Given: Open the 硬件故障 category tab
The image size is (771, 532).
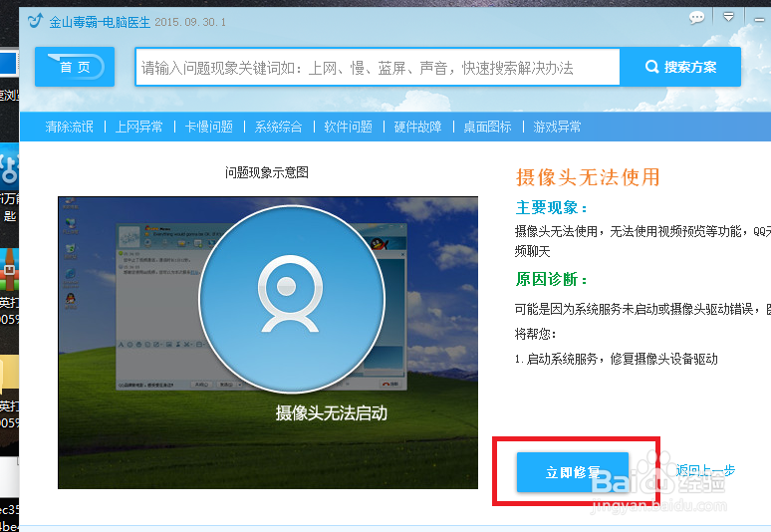Looking at the screenshot, I should click(x=418, y=127).
